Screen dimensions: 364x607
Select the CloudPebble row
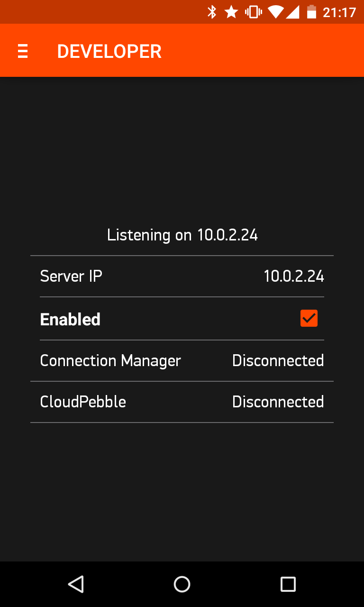[x=182, y=402]
